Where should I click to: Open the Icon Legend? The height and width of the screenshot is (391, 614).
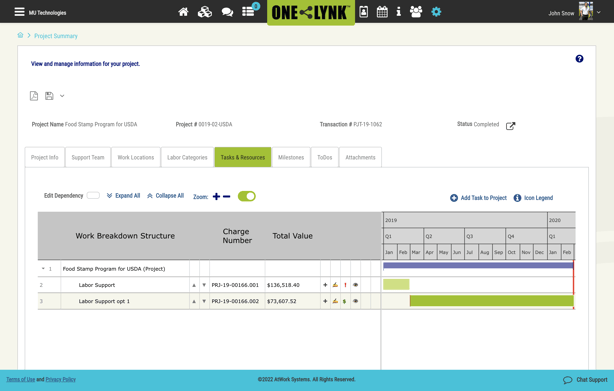(x=533, y=198)
